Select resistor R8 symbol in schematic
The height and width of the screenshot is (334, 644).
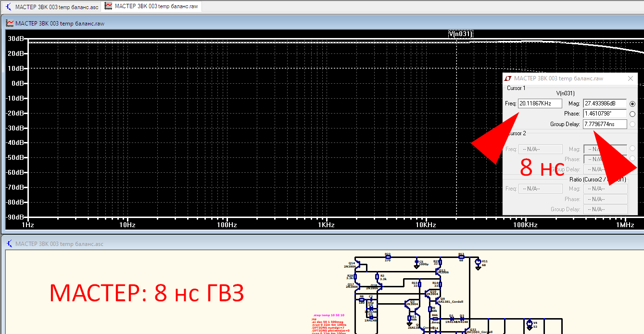(362, 299)
